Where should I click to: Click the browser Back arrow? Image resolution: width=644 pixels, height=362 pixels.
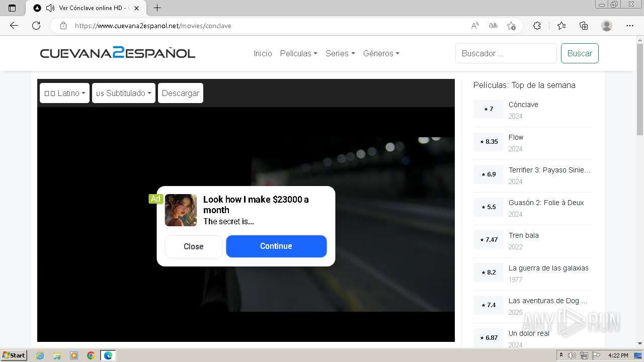click(x=14, y=26)
